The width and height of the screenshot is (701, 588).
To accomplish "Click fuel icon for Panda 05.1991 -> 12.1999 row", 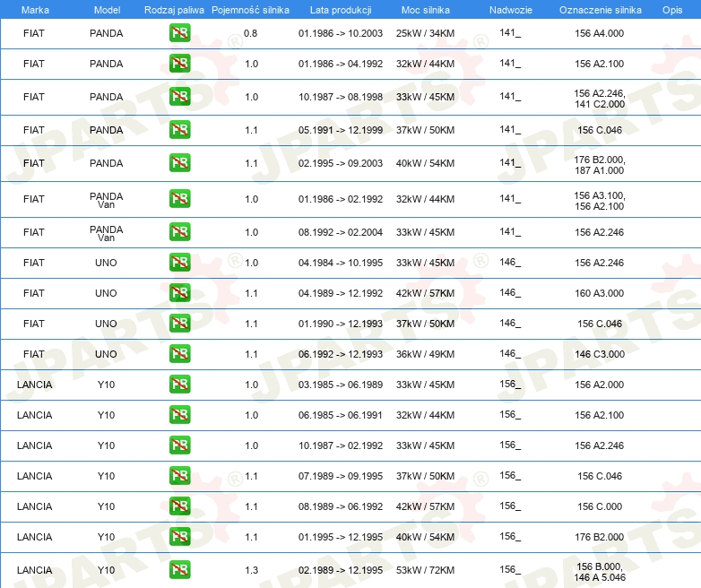I will (x=179, y=130).
